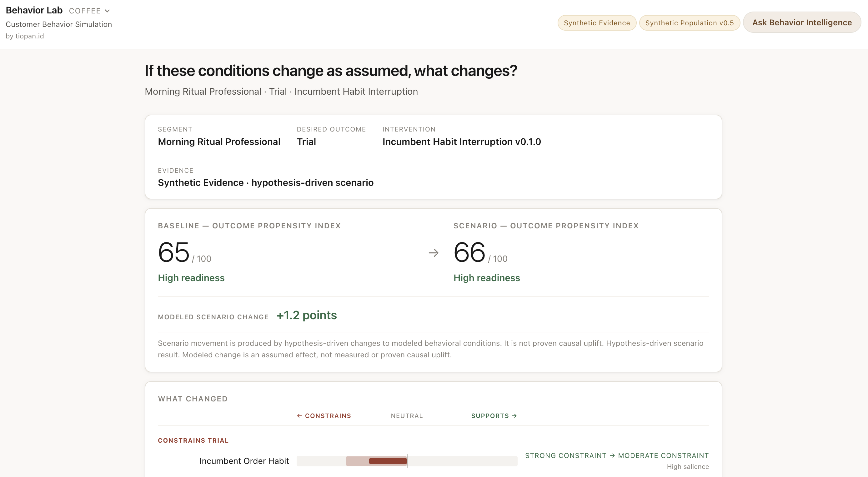868x477 pixels.
Task: Click the Behavior Lab title
Action: click(x=34, y=10)
